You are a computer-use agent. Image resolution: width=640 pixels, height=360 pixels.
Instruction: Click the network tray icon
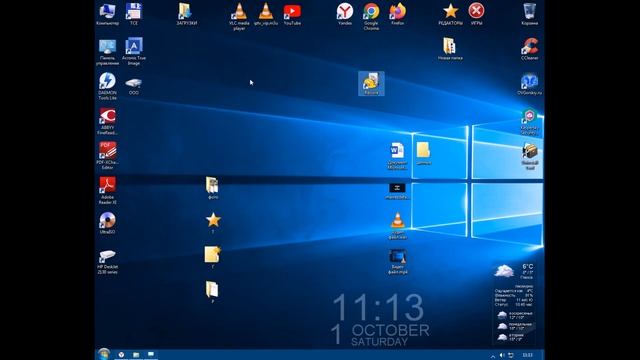click(x=511, y=356)
